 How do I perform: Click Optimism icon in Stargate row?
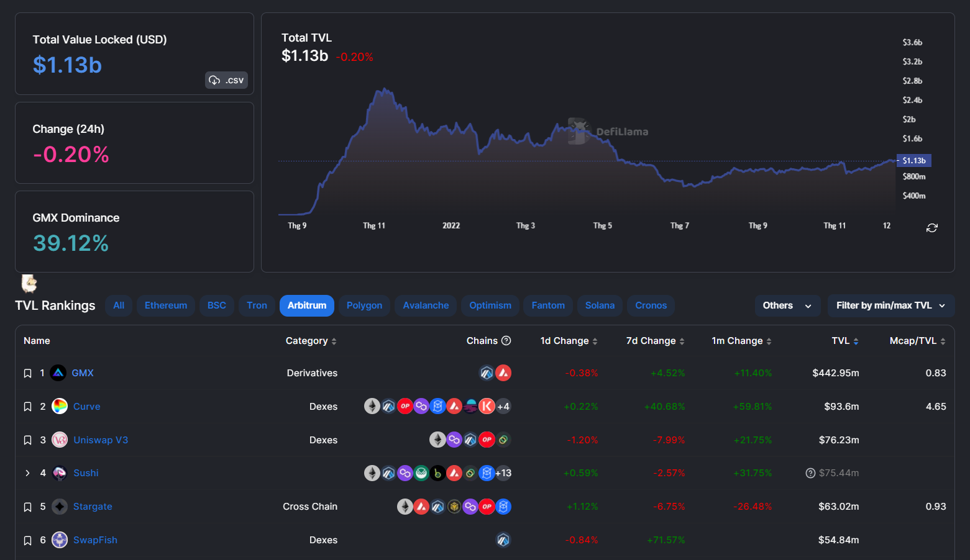pos(487,507)
